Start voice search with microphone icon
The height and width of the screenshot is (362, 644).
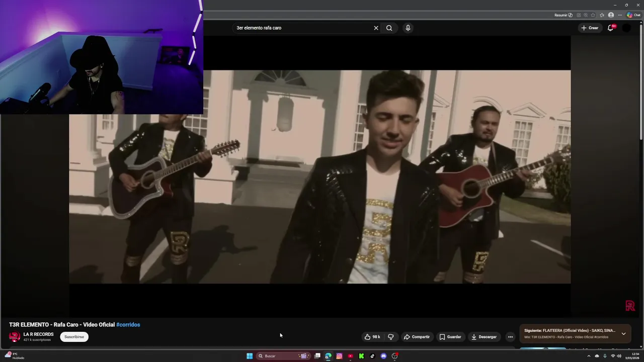[x=408, y=28]
